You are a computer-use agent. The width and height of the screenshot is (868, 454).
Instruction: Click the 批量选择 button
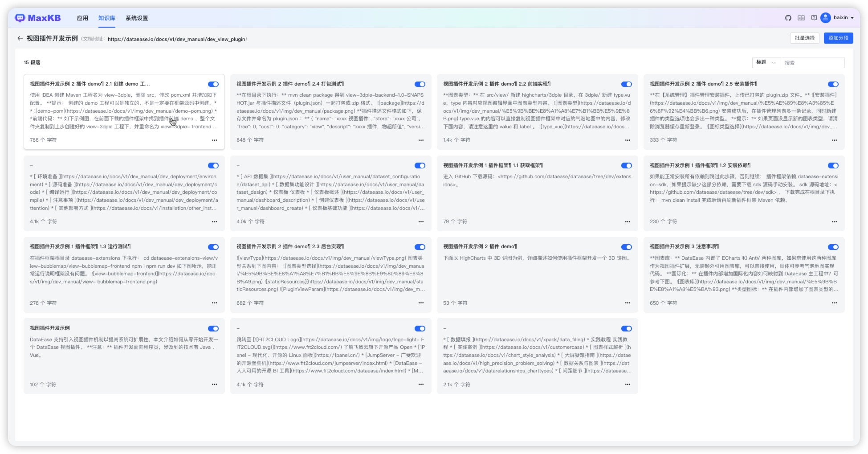(805, 38)
